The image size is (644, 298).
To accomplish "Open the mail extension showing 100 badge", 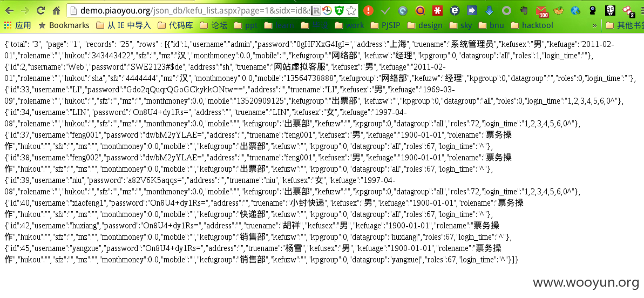I will click(x=542, y=11).
